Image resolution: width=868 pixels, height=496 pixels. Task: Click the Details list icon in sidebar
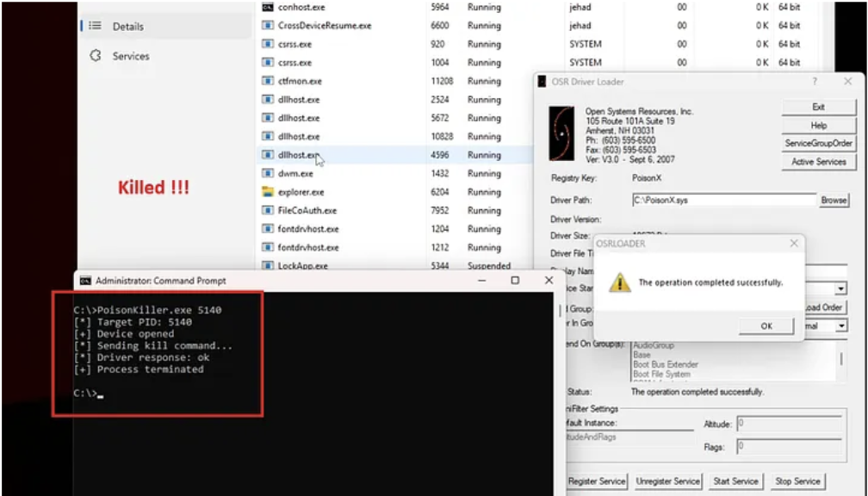[x=96, y=27]
